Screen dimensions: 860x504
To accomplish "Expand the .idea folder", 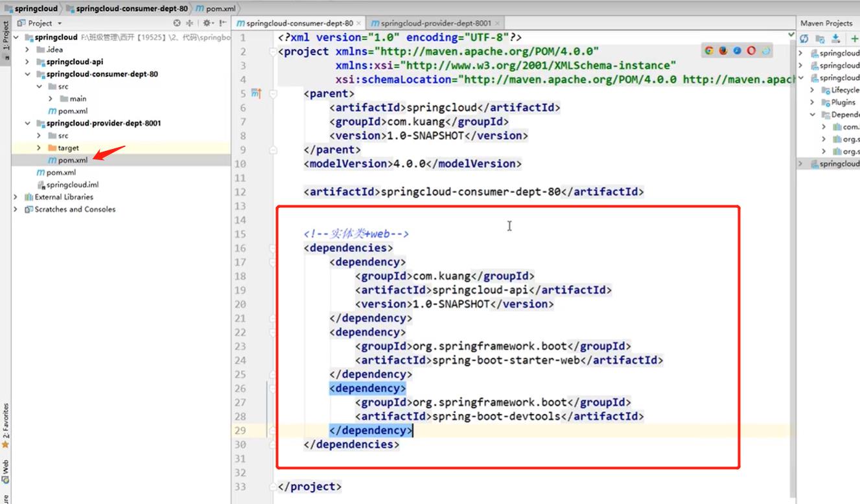I will click(27, 50).
